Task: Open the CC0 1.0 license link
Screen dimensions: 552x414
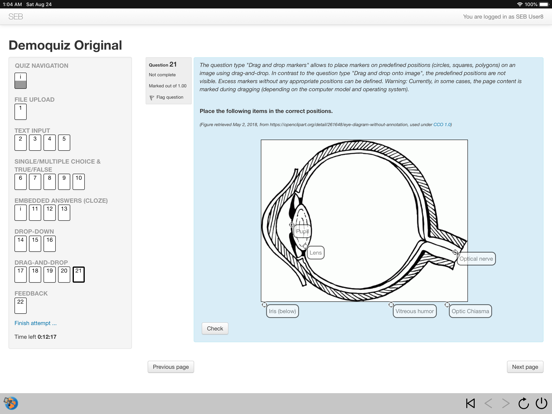Action: (442, 125)
